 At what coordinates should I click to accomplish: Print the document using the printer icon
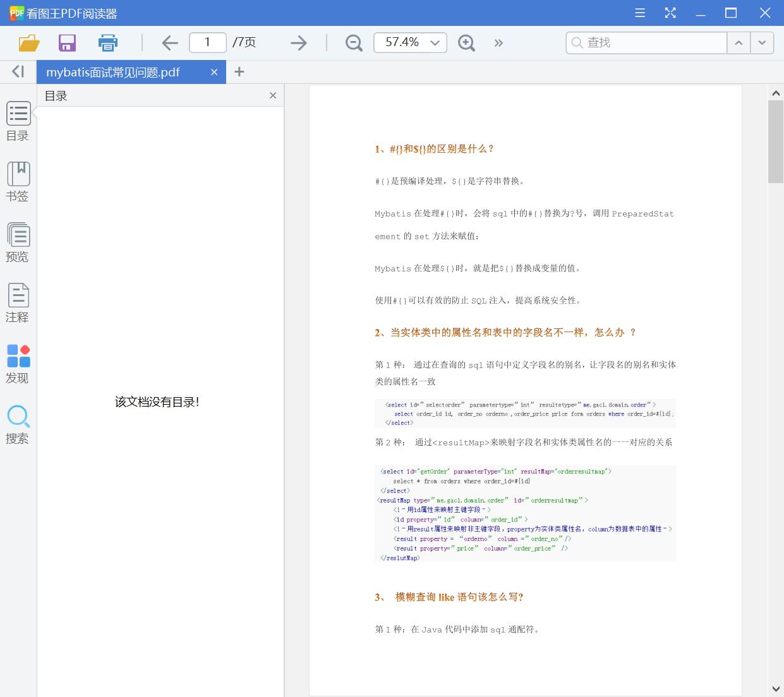pos(108,43)
